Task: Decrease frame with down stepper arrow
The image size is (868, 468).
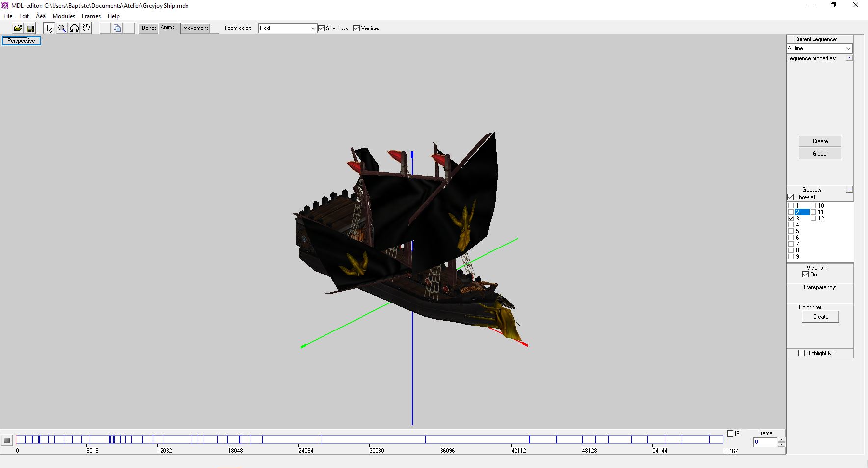Action: (x=781, y=444)
